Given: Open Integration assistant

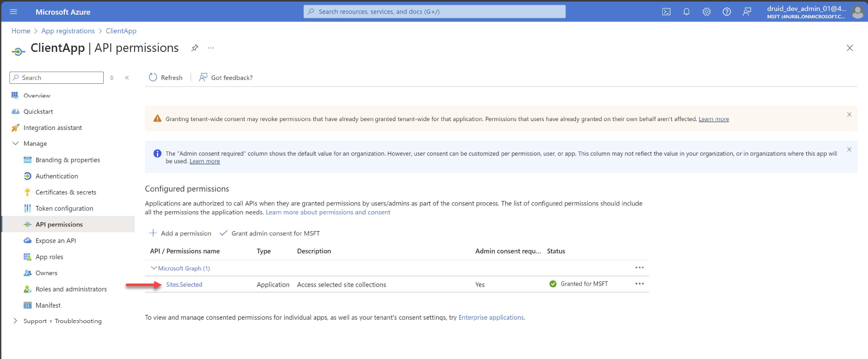Looking at the screenshot, I should (52, 128).
